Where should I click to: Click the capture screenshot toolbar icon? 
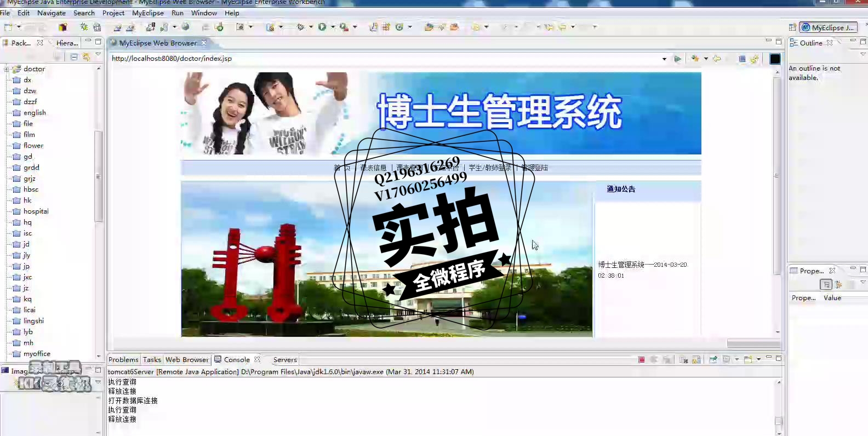pos(240,27)
